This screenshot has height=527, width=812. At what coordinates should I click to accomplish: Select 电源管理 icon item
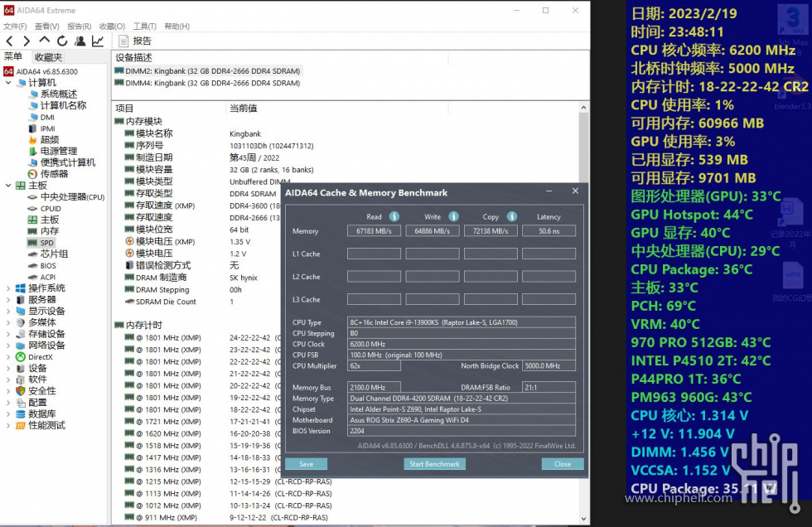point(32,151)
